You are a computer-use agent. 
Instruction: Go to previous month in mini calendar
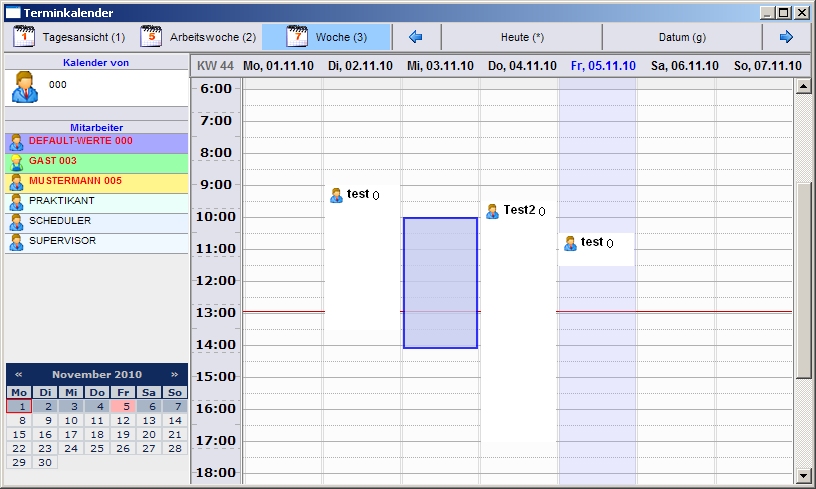pos(18,374)
